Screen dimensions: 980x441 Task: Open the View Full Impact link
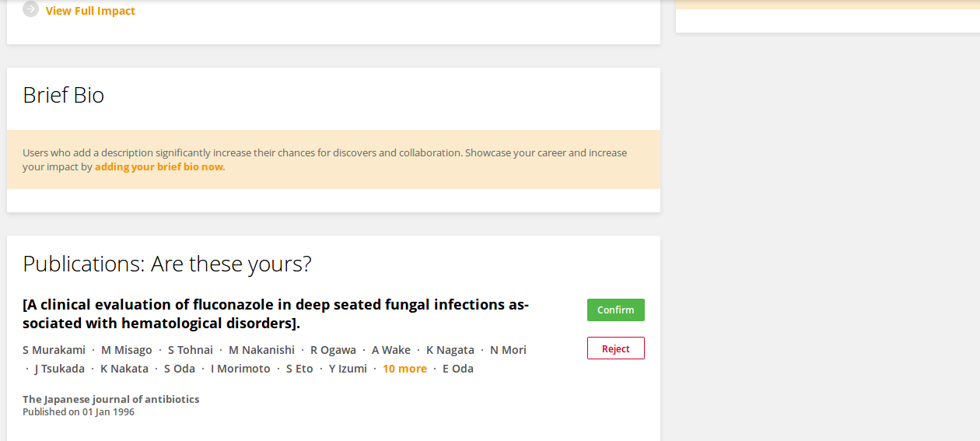point(90,11)
